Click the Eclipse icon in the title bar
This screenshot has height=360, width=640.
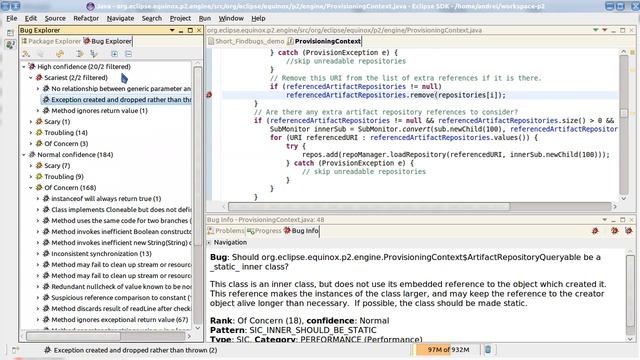(91, 6)
